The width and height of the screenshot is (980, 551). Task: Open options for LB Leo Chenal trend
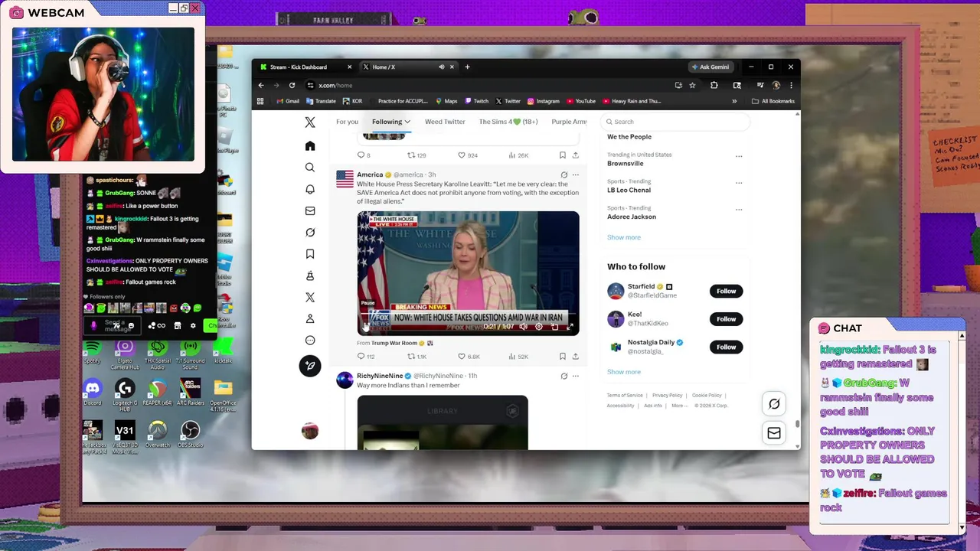coord(739,183)
